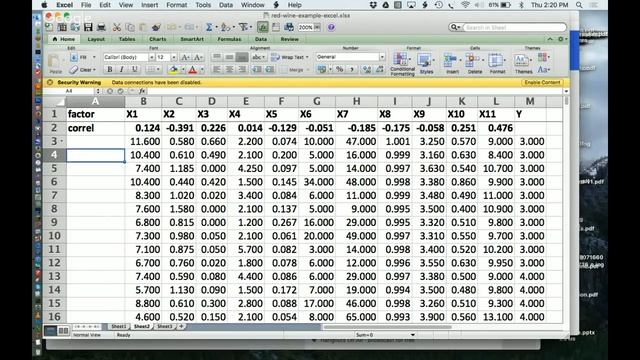Click the Search in Sheet field
Viewport: 640px width, 360px height.
coord(514,27)
